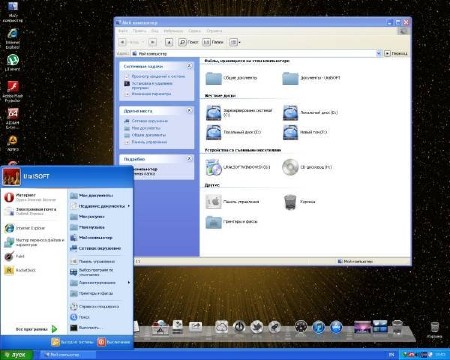Open the Favorites menu in Explorer

[173, 31]
